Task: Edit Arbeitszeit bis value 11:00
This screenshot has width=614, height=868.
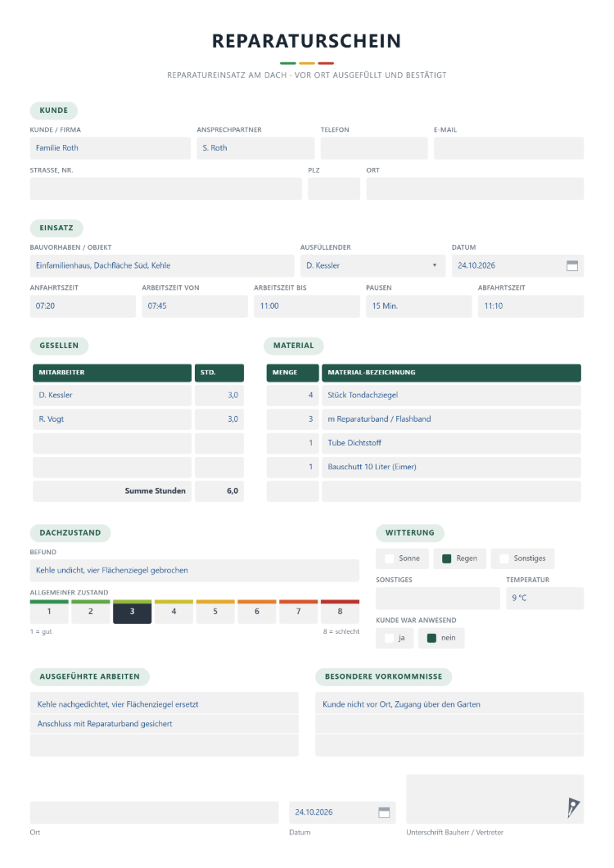Action: pos(307,306)
